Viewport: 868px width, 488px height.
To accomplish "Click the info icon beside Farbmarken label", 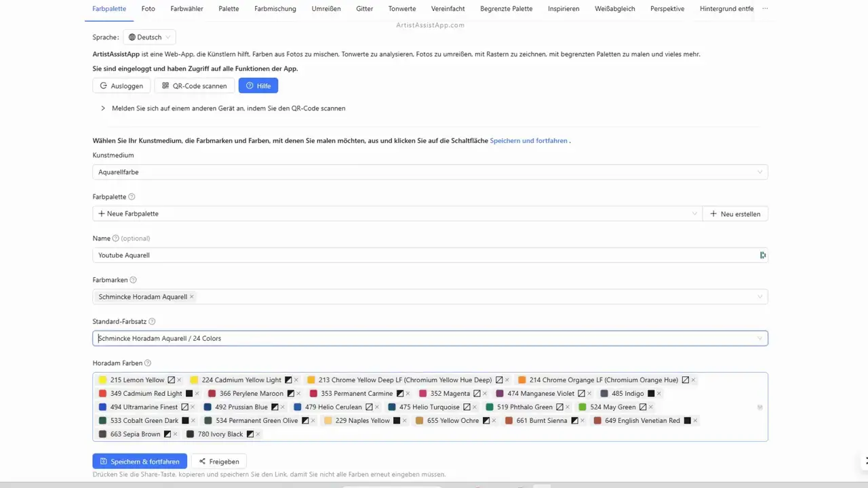I will tap(133, 280).
